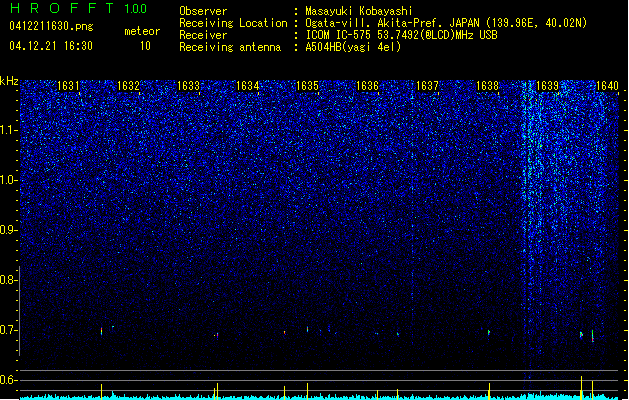Click the 'Receiver' label
Image resolution: width=629 pixels, height=400 pixels.
click(203, 35)
